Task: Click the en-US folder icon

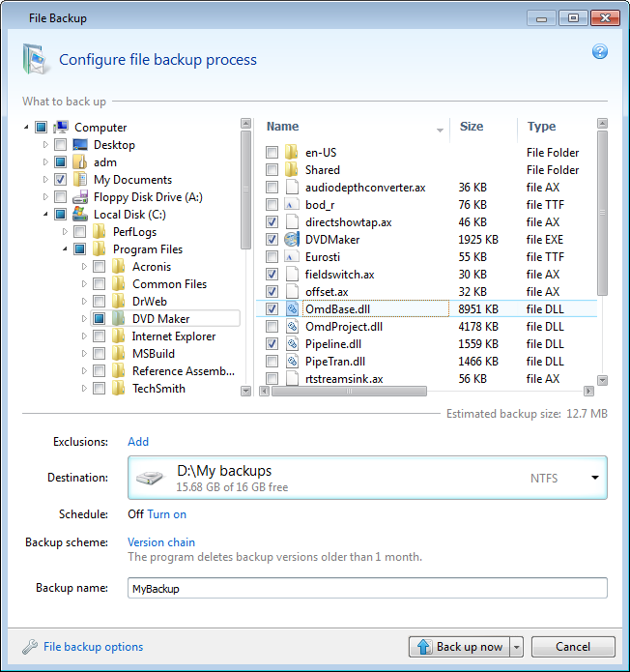Action: click(291, 152)
